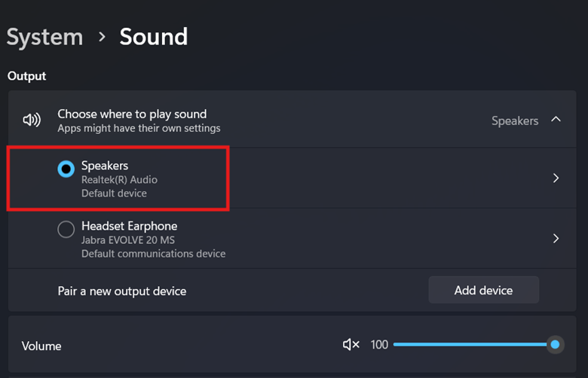Click the Headset Earphone device name
588x378 pixels.
pos(129,226)
